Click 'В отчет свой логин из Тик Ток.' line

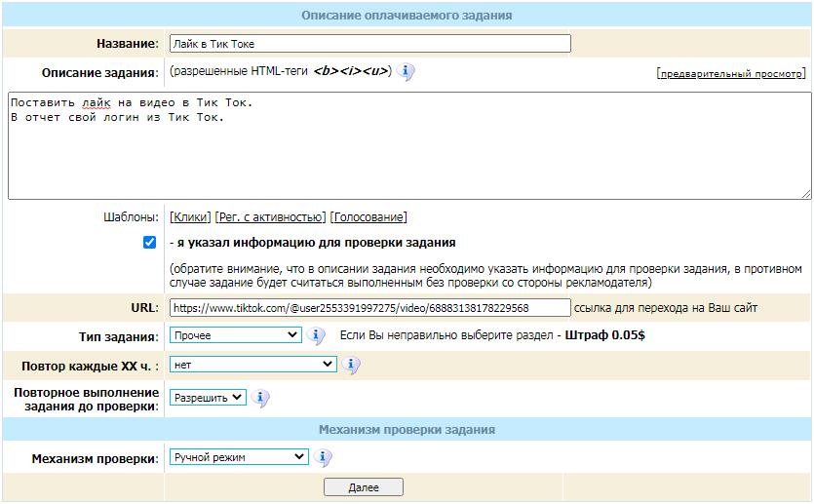point(117,117)
